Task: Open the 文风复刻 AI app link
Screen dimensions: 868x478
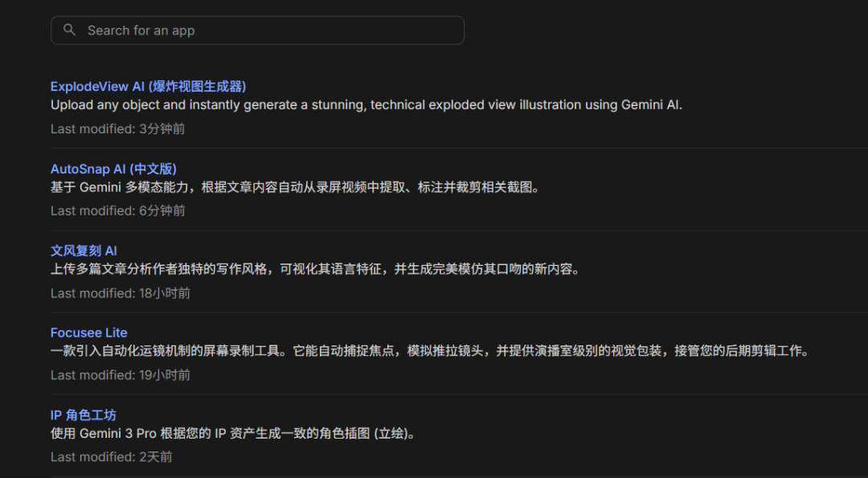Action: [84, 251]
